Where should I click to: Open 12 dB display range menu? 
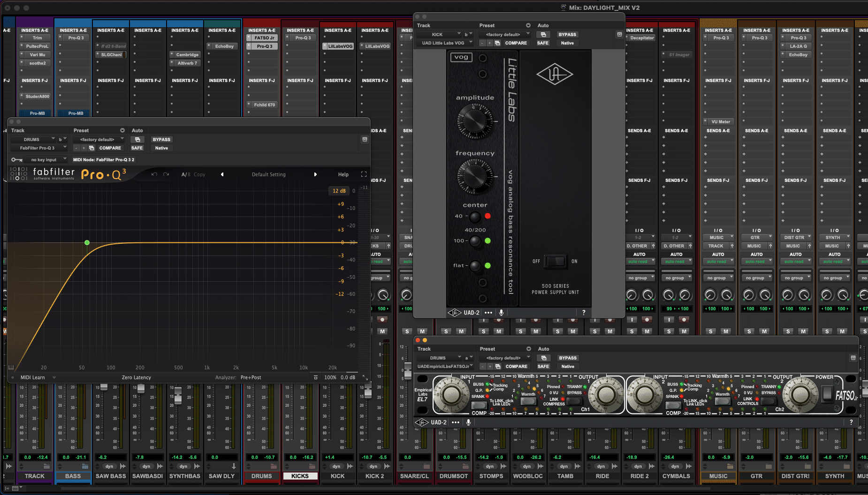click(x=339, y=191)
